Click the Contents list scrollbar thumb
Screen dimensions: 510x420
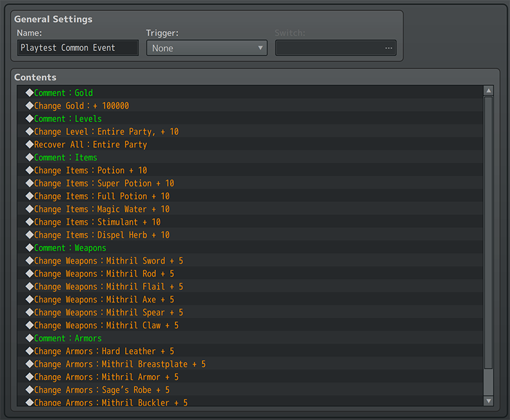[x=488, y=233]
